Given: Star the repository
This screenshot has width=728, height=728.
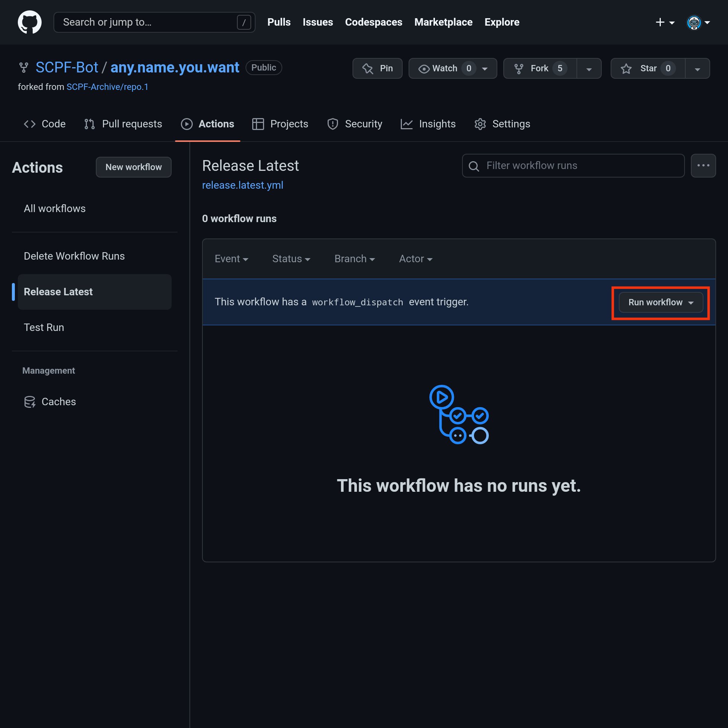Looking at the screenshot, I should click(647, 68).
